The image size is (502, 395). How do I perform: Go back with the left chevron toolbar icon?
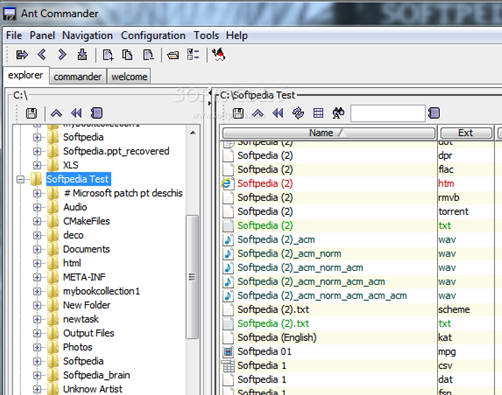[42, 54]
